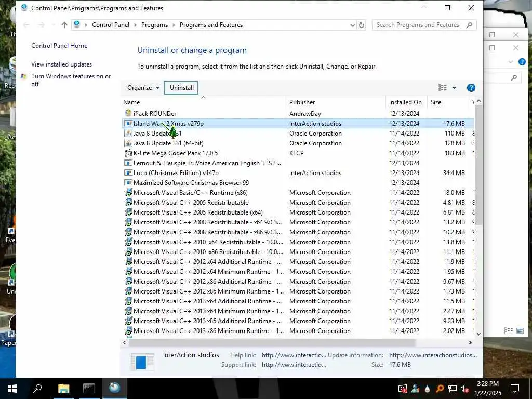This screenshot has width=532, height=399.
Task: Click the Support link URL in details pane
Action: point(294,365)
